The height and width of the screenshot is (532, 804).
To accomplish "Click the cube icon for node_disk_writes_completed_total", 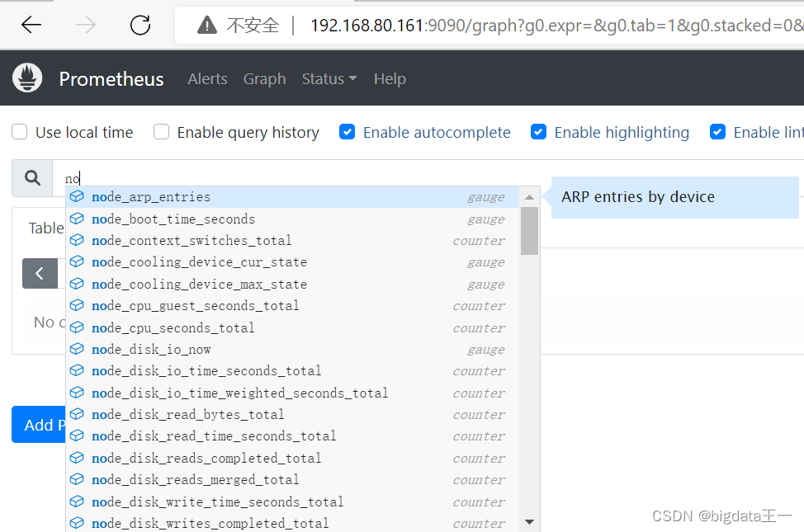I will click(77, 522).
